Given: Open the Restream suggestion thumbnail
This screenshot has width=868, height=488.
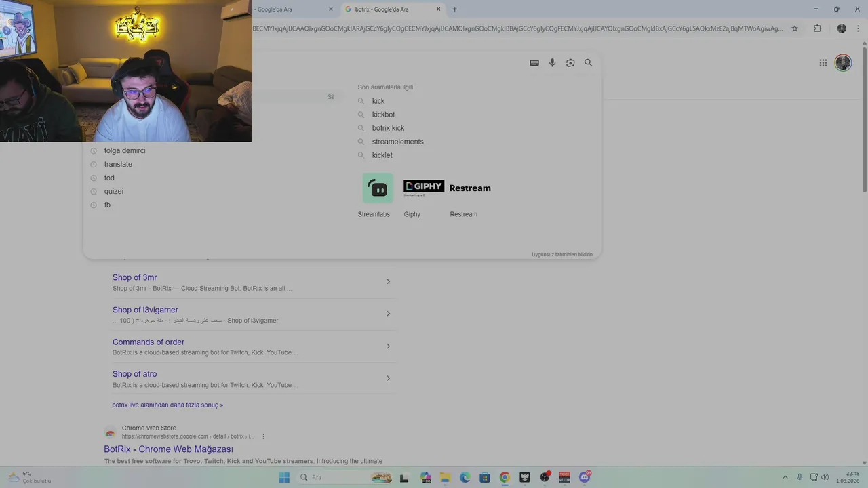Looking at the screenshot, I should 470,188.
